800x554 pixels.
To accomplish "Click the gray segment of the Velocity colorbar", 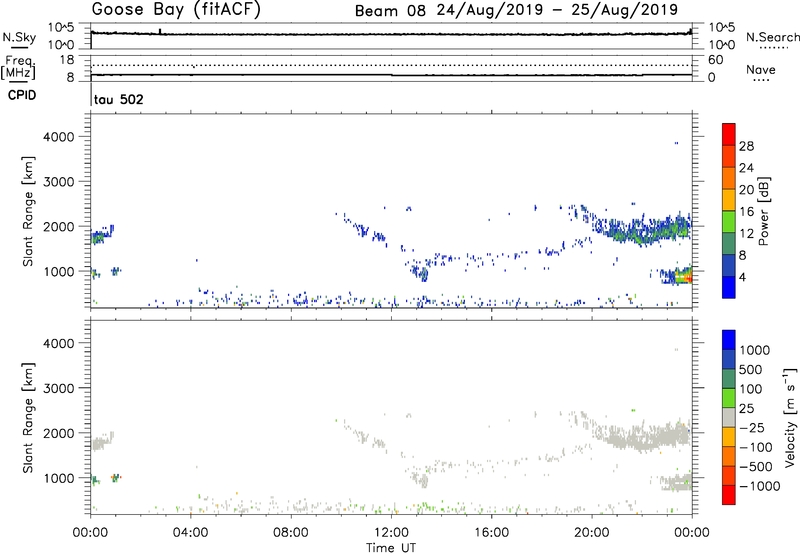I will coord(729,418).
